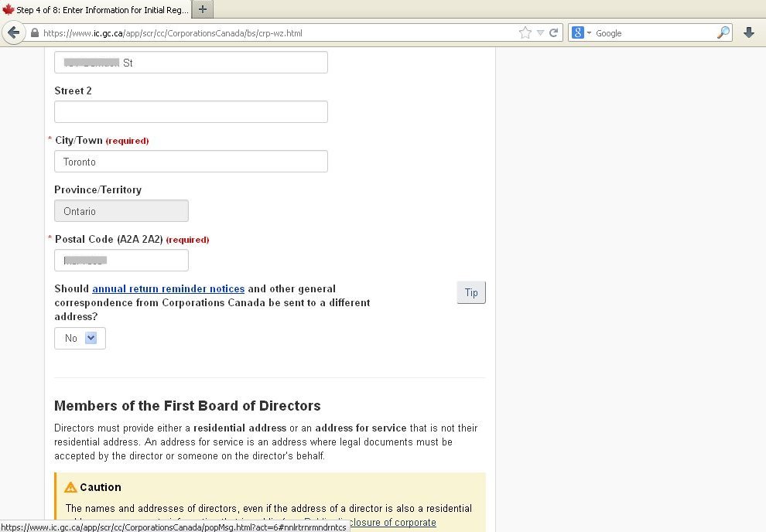Click the padlock site security icon
The height and width of the screenshot is (532, 766).
35,33
